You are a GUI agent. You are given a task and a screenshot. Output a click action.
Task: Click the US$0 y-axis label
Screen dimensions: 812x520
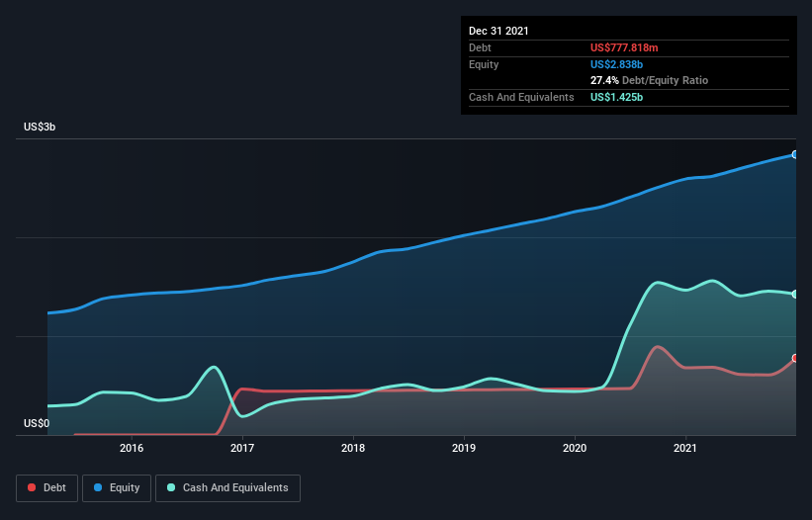(x=37, y=423)
